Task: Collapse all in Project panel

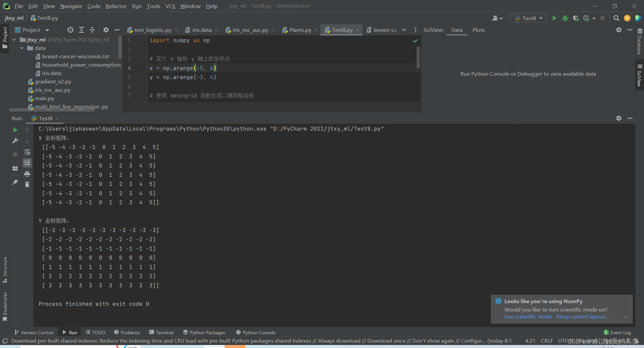Action: (x=92, y=30)
